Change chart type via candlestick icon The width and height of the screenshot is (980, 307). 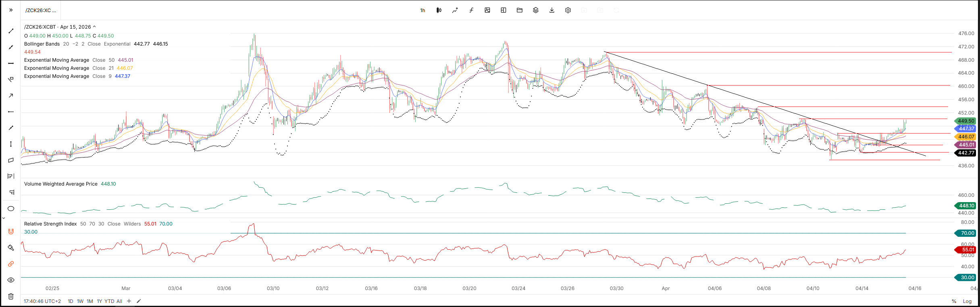coord(439,10)
